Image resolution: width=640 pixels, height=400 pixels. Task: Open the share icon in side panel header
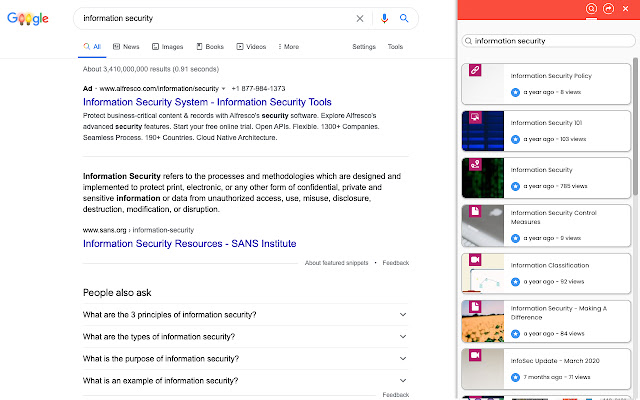click(x=608, y=9)
